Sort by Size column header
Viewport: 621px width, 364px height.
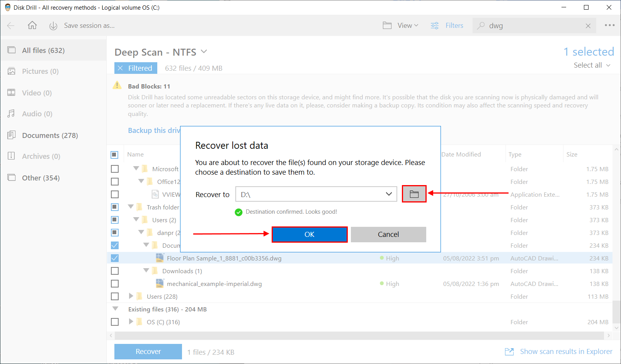(572, 155)
